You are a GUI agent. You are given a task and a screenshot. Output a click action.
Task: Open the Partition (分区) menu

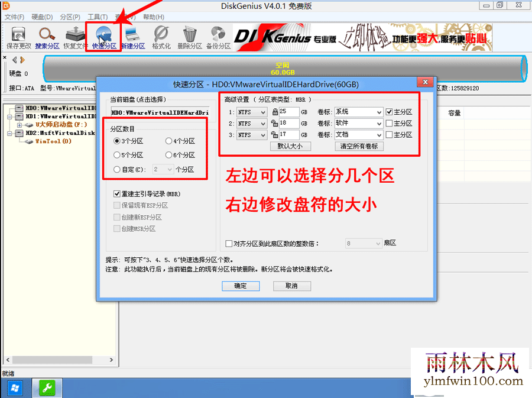point(70,17)
